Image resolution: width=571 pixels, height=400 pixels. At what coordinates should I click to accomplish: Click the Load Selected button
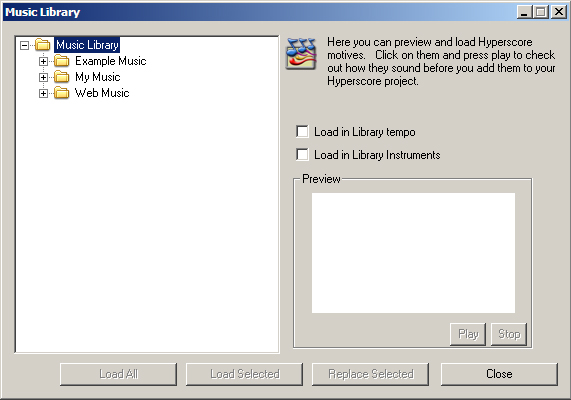point(244,374)
